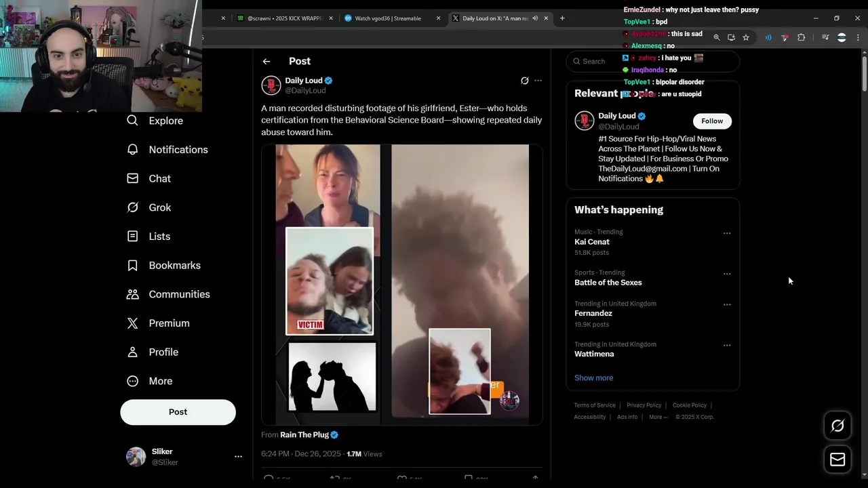Image resolution: width=868 pixels, height=488 pixels.
Task: Open Bookmarks from the sidebar
Action: coord(163,265)
